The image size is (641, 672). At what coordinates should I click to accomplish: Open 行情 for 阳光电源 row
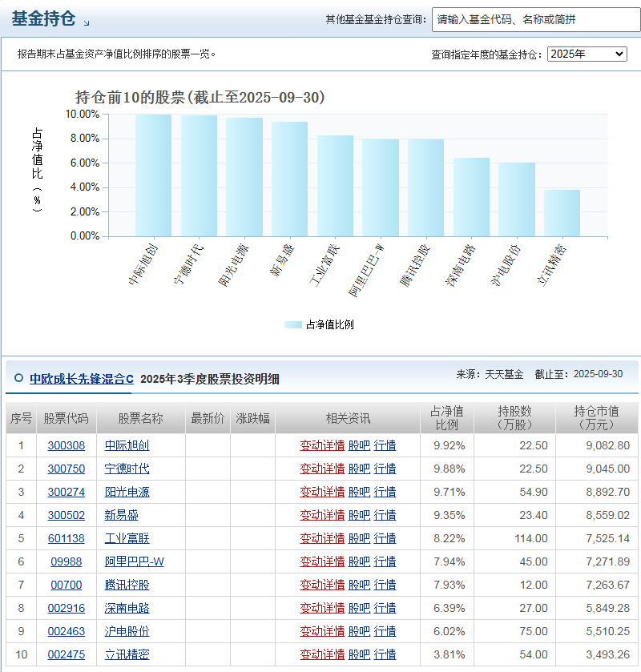[x=385, y=492]
